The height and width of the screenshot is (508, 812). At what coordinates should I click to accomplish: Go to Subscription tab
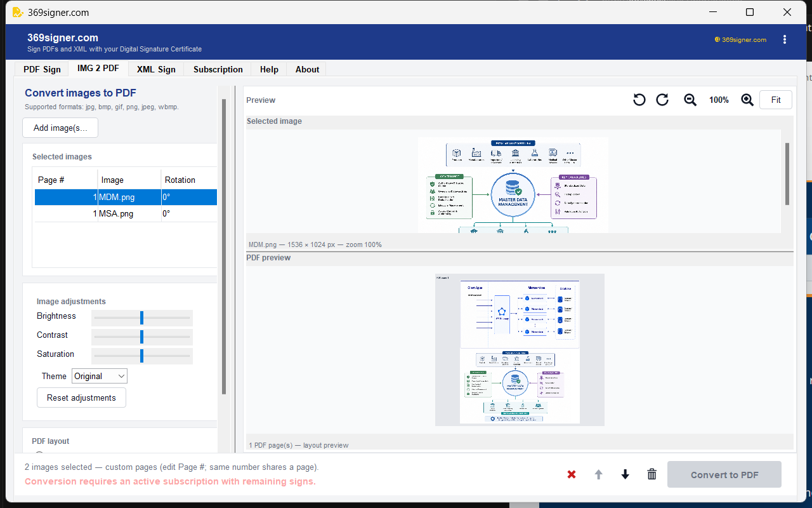tap(218, 69)
